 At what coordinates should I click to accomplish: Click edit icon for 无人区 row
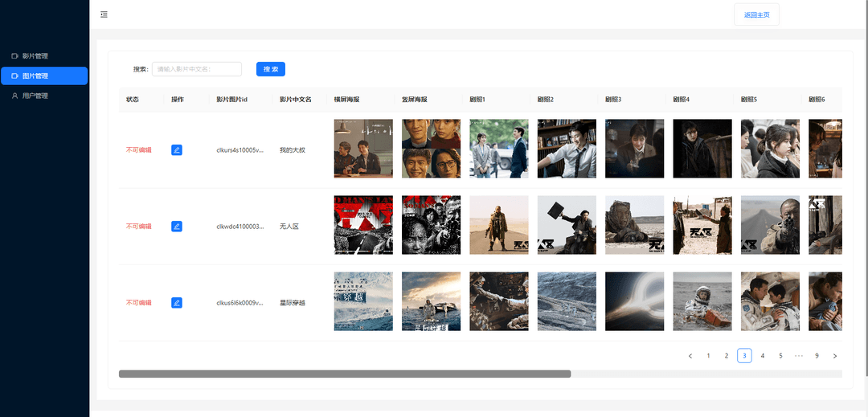[x=177, y=227]
